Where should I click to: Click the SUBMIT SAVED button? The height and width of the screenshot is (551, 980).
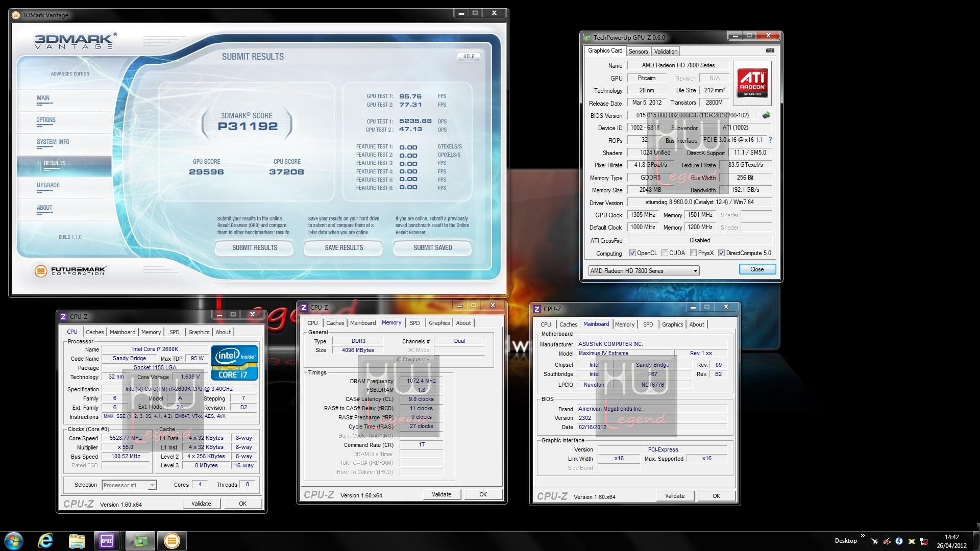point(432,248)
